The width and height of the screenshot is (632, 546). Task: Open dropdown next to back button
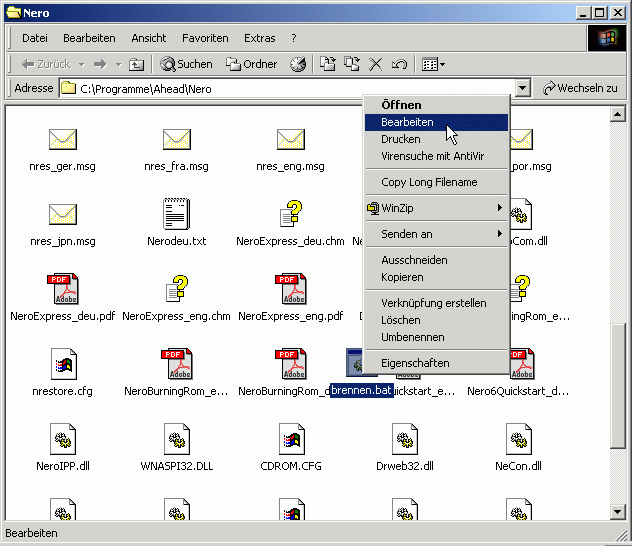click(x=81, y=64)
